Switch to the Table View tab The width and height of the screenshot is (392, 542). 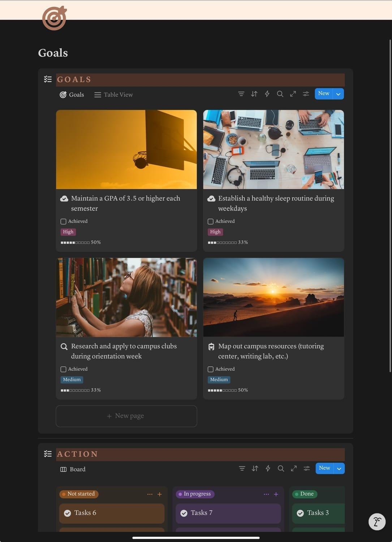pyautogui.click(x=113, y=95)
